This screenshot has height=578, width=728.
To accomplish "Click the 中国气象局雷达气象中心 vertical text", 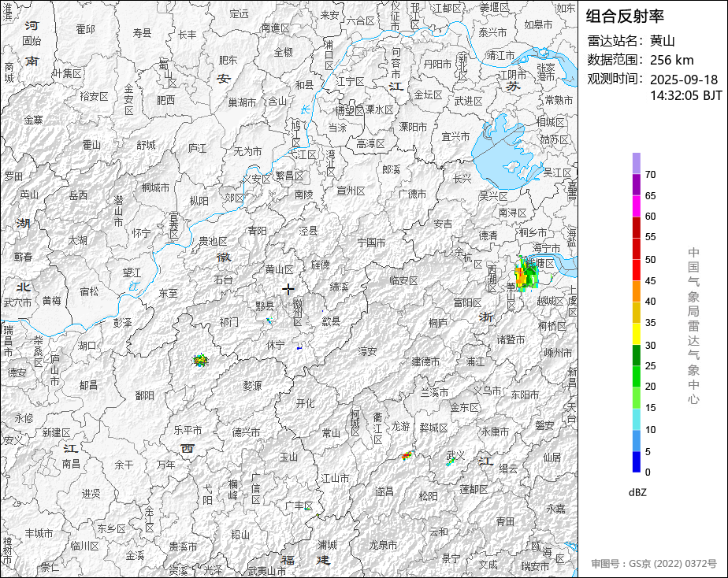I will 693,326.
